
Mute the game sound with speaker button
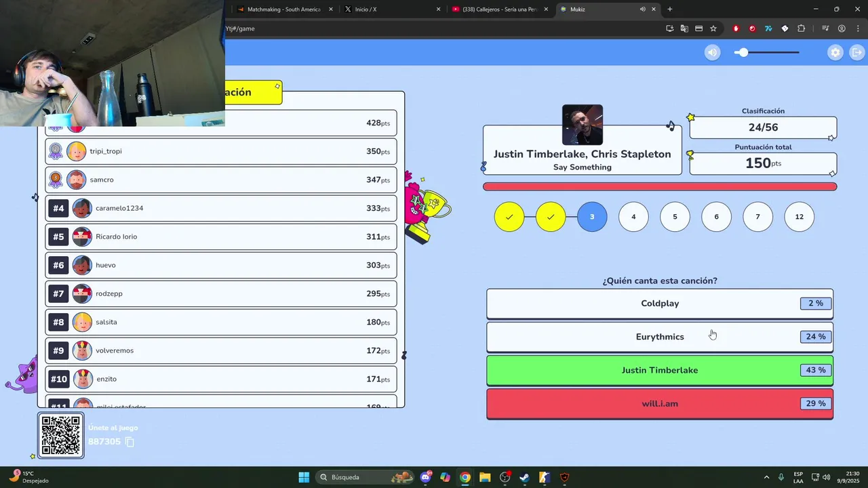click(712, 52)
